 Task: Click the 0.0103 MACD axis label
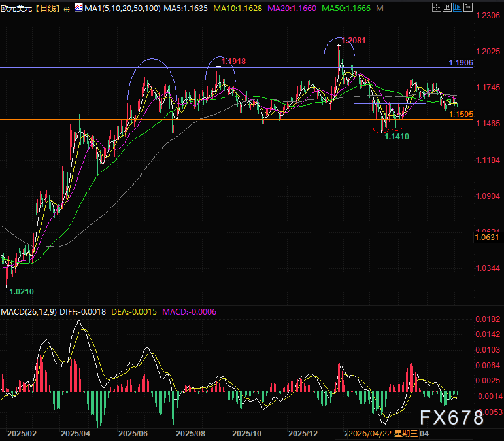click(488, 350)
